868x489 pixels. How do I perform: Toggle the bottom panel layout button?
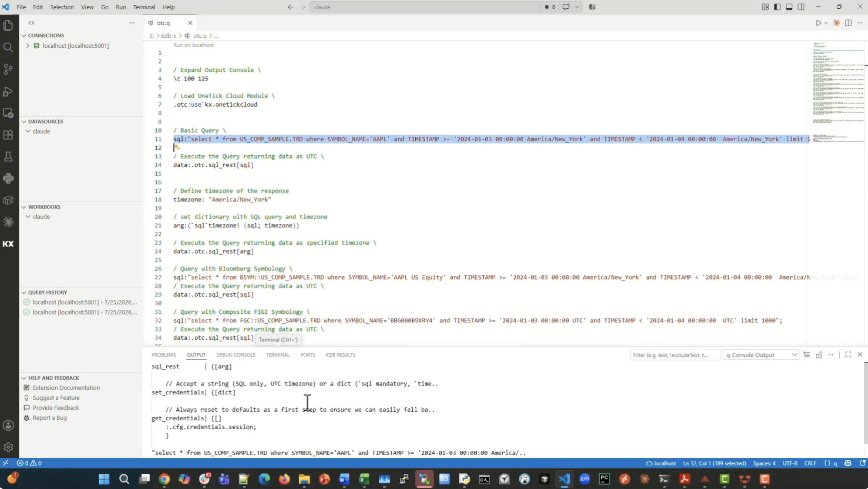[x=789, y=7]
